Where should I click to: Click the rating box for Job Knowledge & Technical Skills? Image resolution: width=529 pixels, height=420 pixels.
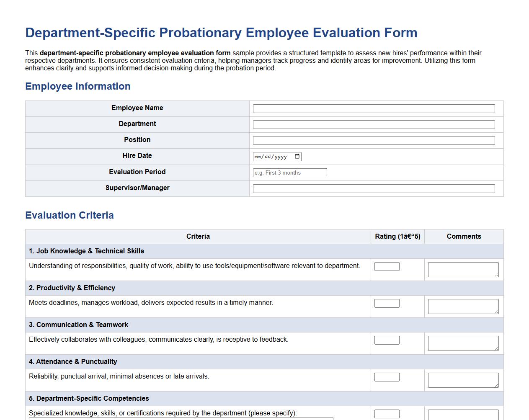(387, 266)
